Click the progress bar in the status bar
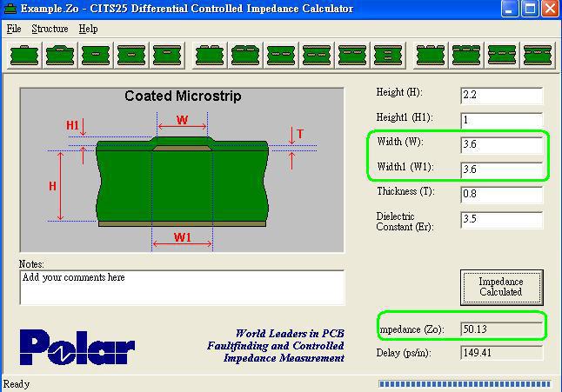 point(465,383)
